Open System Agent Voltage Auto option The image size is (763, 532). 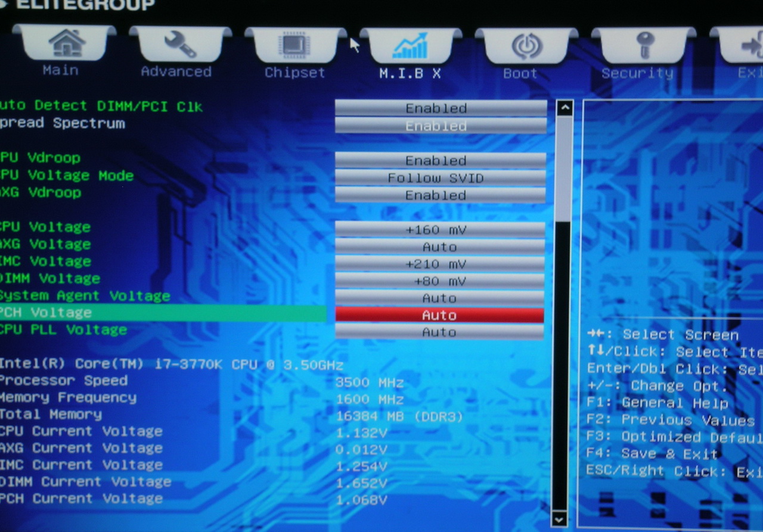coord(439,298)
